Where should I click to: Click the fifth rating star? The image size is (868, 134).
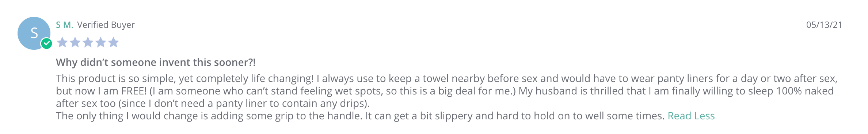tap(114, 42)
